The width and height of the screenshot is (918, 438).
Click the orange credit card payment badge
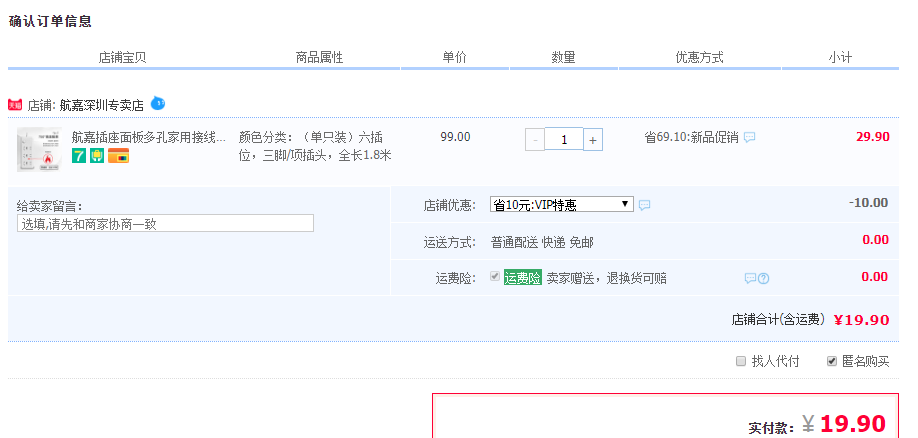(x=118, y=156)
